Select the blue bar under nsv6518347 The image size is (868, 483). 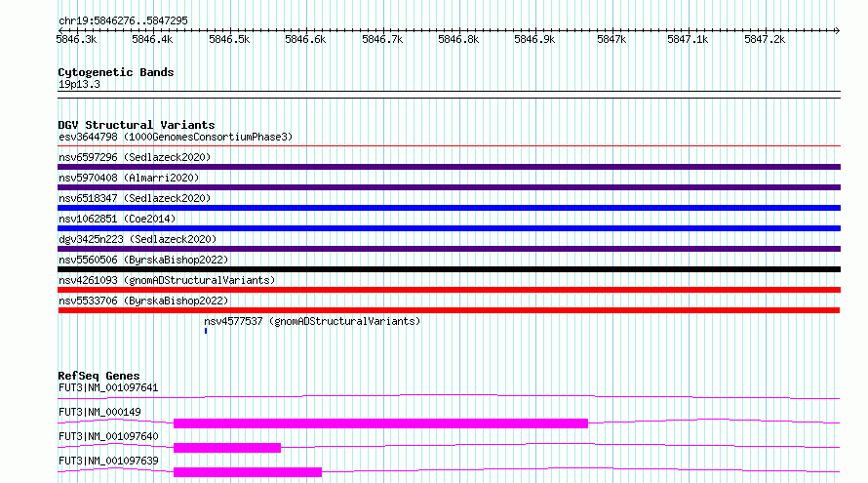449,208
